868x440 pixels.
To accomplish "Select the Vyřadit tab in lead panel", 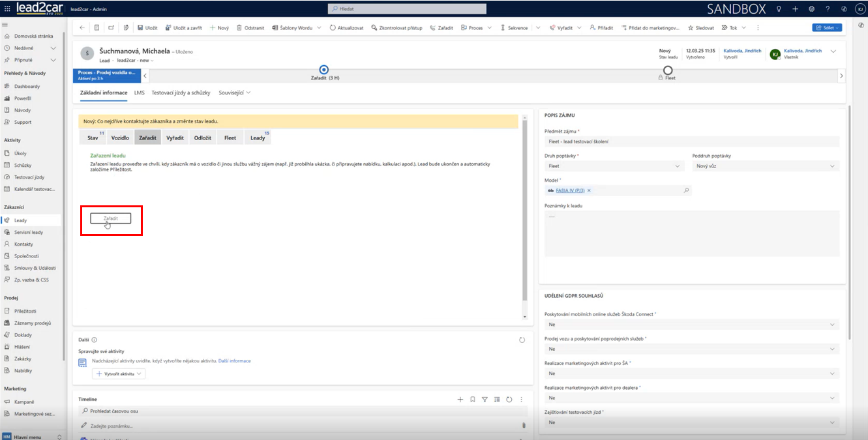I will tap(175, 138).
